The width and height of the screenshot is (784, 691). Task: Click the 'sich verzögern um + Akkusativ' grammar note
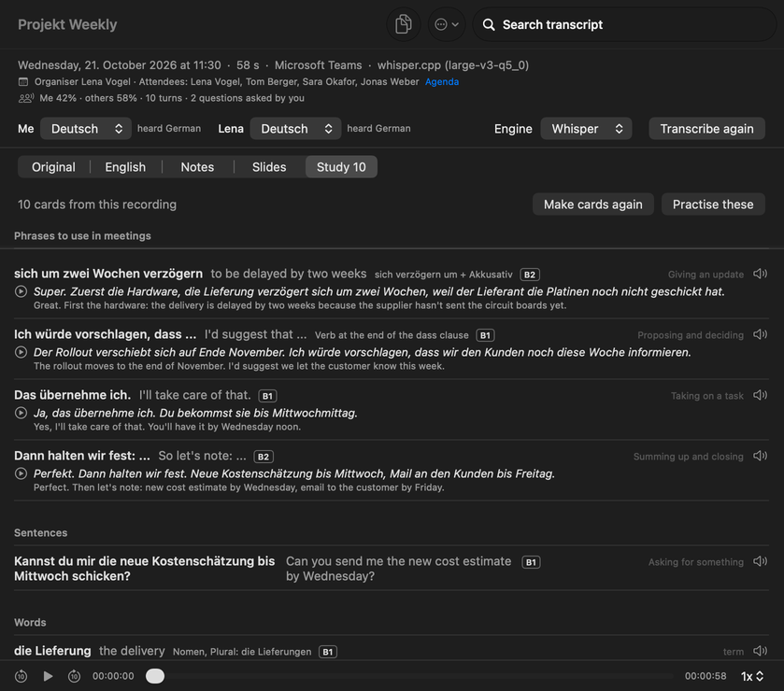coord(444,275)
